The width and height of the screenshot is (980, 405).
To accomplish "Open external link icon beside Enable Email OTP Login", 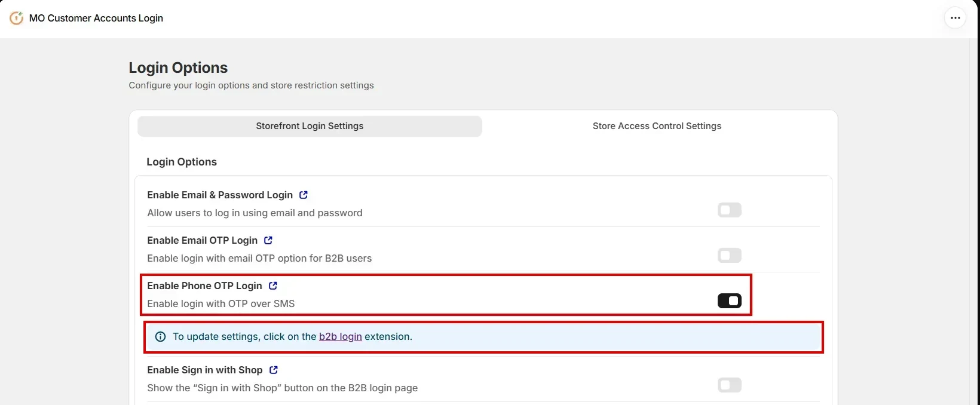I will pyautogui.click(x=268, y=240).
